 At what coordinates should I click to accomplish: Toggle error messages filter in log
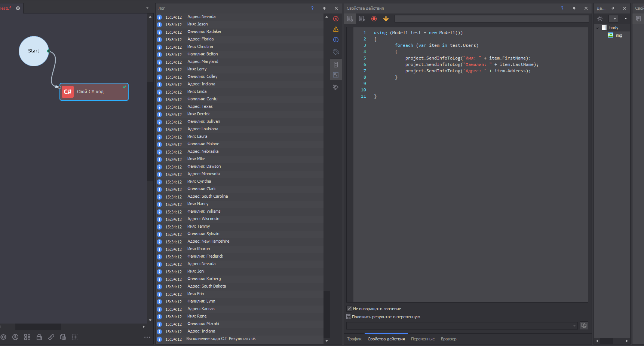pyautogui.click(x=336, y=19)
